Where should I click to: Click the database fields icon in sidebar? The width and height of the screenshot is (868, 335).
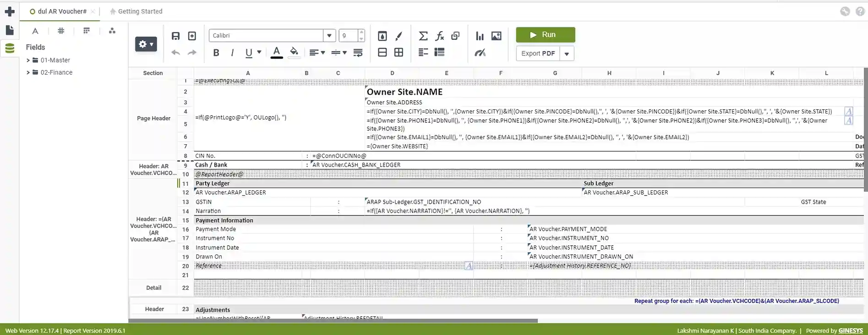[x=10, y=48]
